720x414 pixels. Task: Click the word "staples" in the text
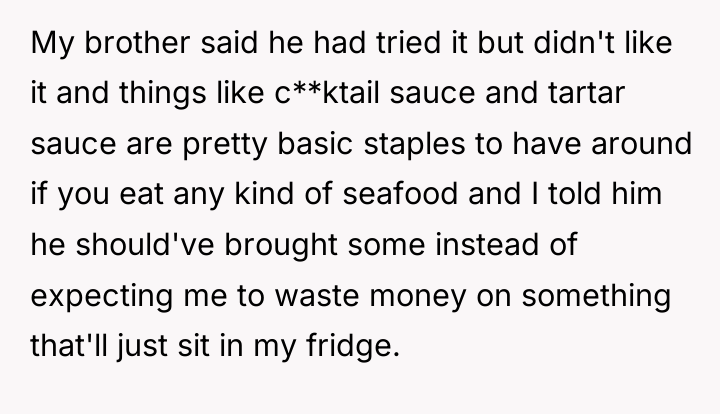(414, 143)
